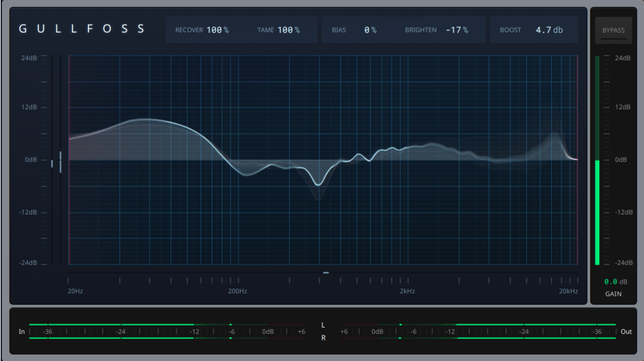Click the BIAS 0% value
The width and height of the screenshot is (644, 361).
[370, 30]
